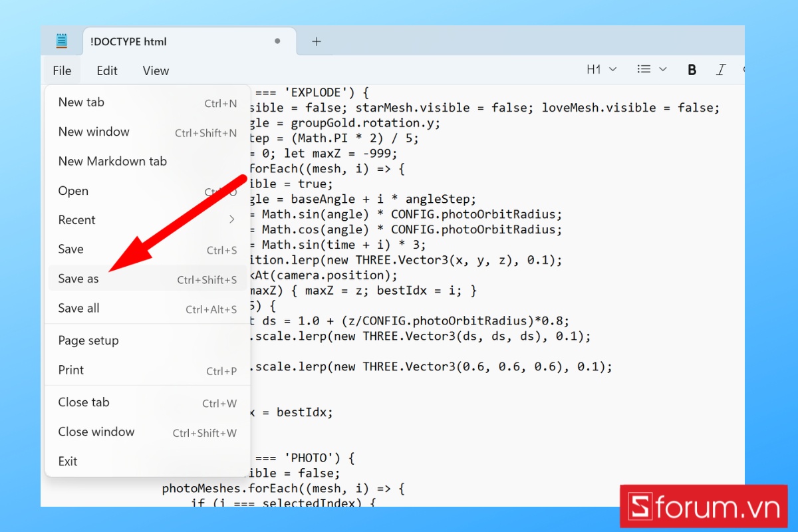Viewport: 798px width, 532px height.
Task: Click the unsaved changes dot on the tab
Action: pos(277,41)
